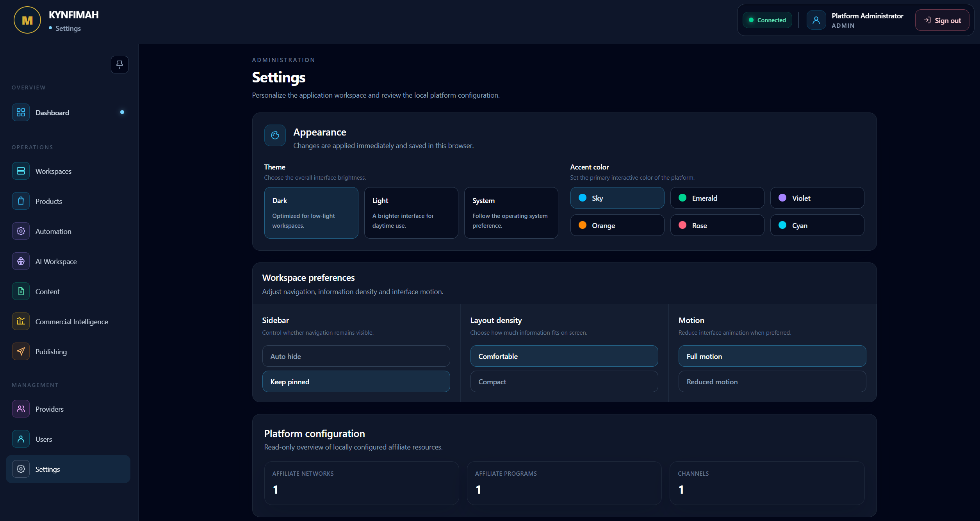The height and width of the screenshot is (521, 980).
Task: Pick the Violet accent color
Action: (x=817, y=198)
